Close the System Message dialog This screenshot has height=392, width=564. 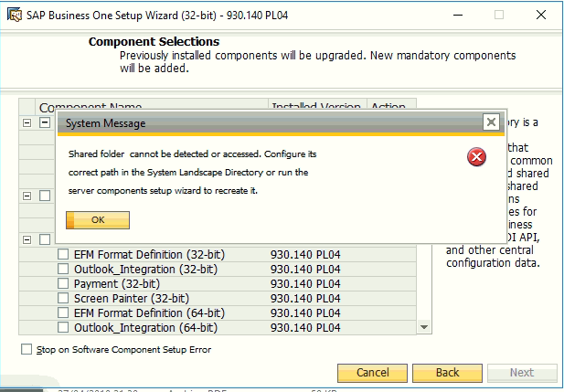pyautogui.click(x=491, y=122)
